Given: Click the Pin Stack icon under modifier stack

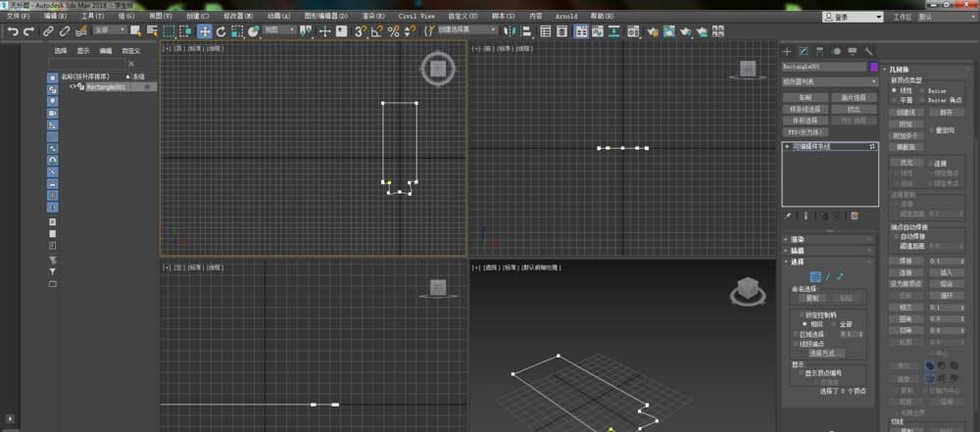Looking at the screenshot, I should (788, 216).
